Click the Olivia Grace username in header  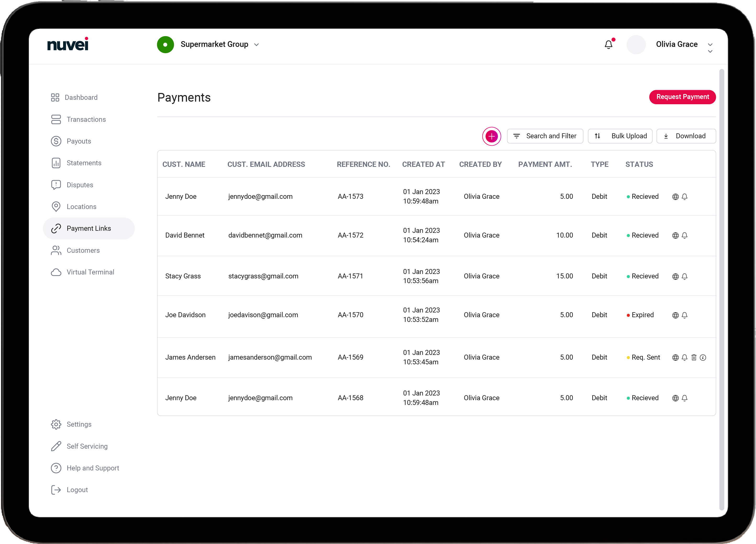[x=677, y=44]
